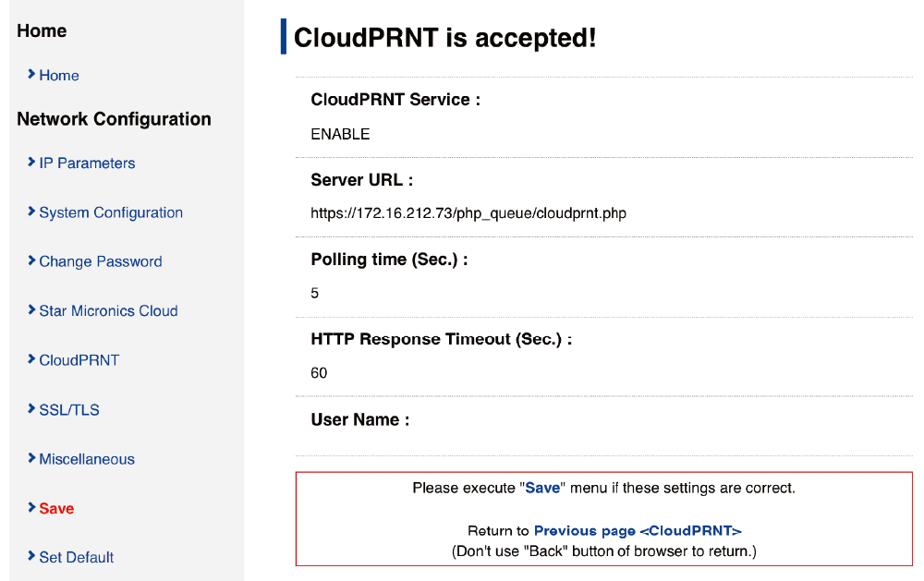Click the chevron icon before SSL/TLS
The image size is (924, 581).
pos(31,409)
